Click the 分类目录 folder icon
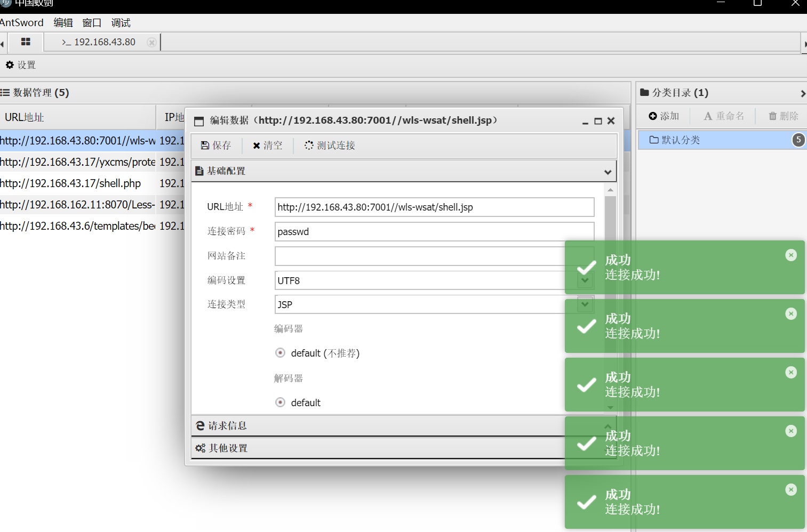807x532 pixels. tap(644, 92)
